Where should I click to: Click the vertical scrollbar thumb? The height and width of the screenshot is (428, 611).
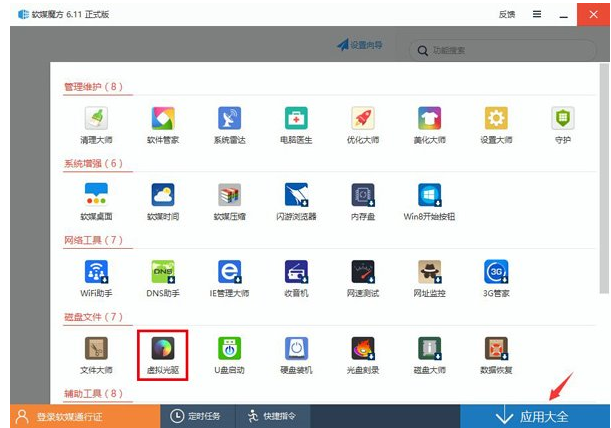604,179
